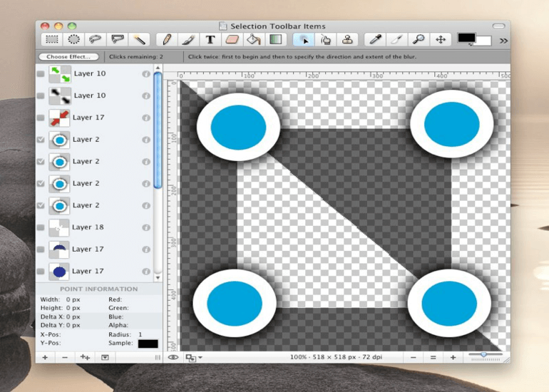Screen dimensions: 549x392
Task: Select the Zoom magnifier tool
Action: 419,40
